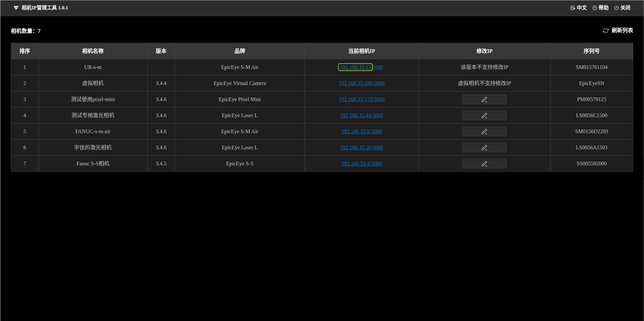Viewport: 644px width, 321px height.
Task: Open IP link 192.168.33.20:5000
Action: click(361, 148)
